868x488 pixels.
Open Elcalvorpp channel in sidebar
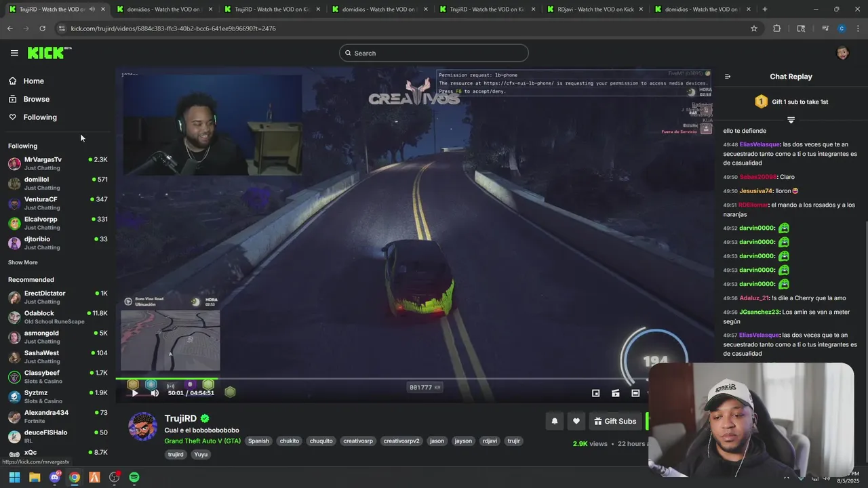click(x=58, y=223)
